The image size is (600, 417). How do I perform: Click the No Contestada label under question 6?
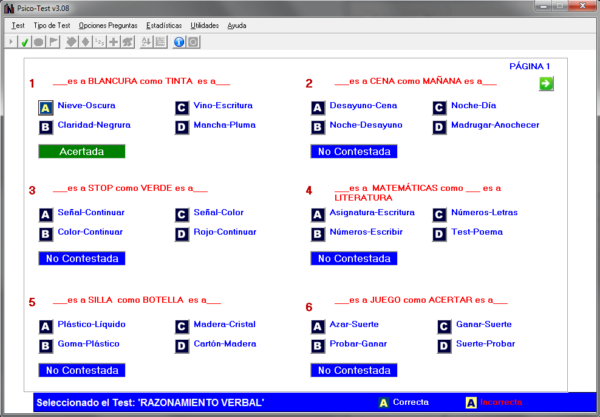354,370
